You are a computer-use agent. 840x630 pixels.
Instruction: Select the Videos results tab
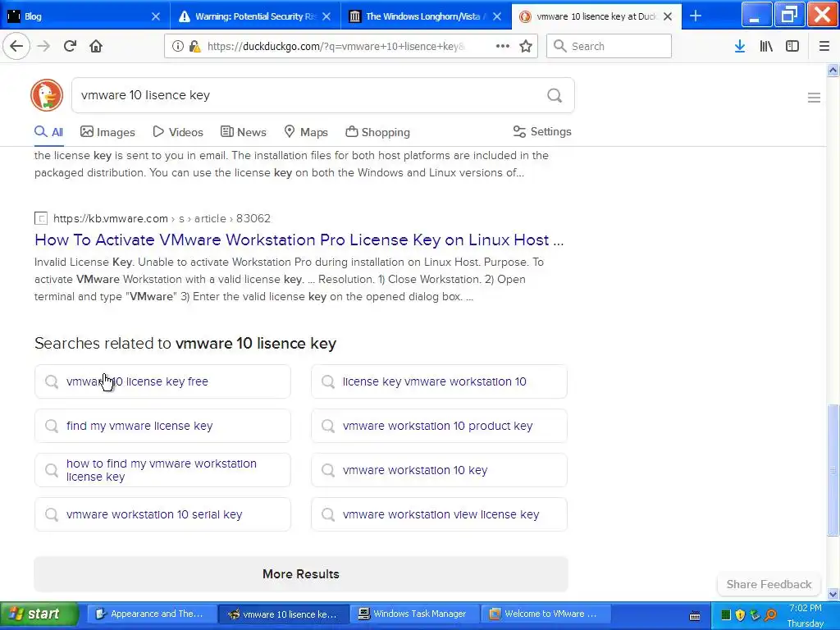(178, 132)
